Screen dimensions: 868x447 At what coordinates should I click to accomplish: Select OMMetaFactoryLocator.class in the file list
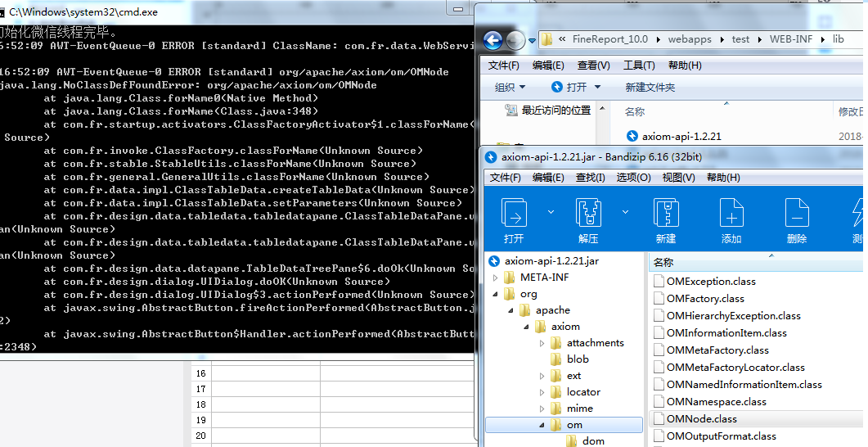click(735, 368)
